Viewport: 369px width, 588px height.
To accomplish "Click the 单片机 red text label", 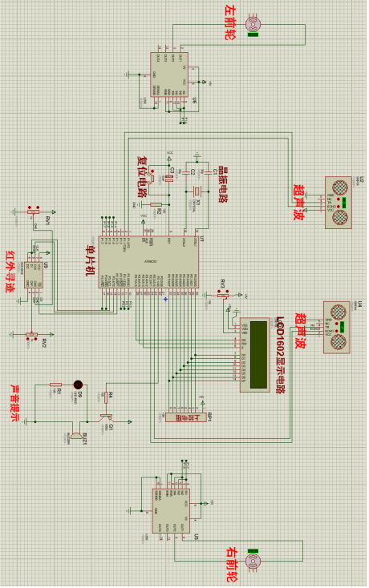I will (x=91, y=261).
